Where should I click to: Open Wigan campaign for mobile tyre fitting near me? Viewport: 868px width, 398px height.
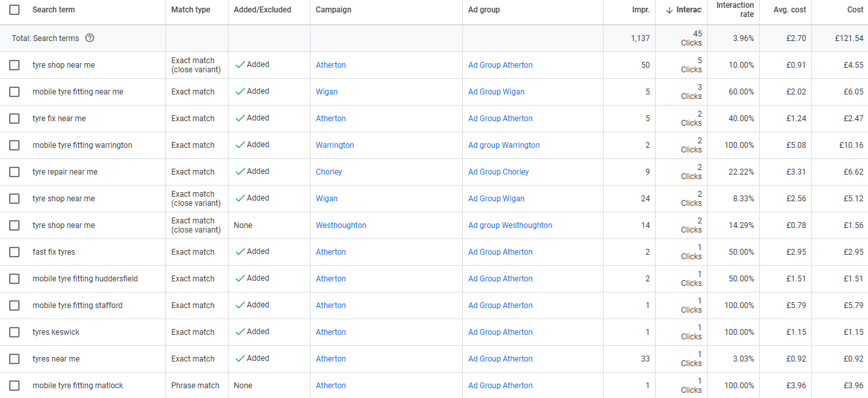(x=327, y=92)
